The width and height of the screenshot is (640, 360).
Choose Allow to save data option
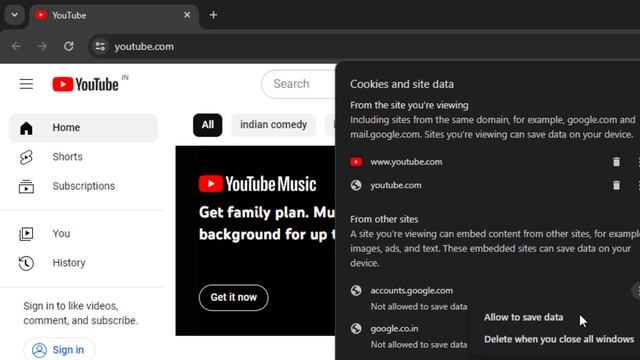click(x=523, y=317)
